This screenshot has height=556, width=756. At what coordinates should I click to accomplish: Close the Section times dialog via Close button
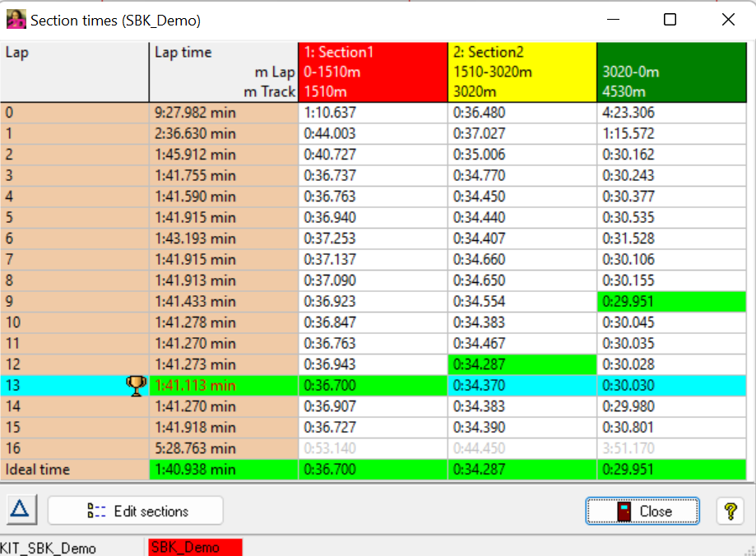tap(642, 511)
